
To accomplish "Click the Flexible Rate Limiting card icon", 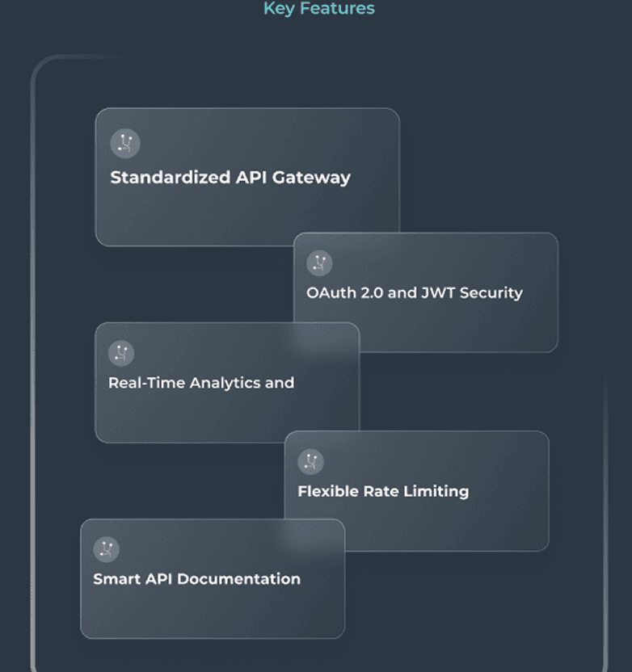I will tap(310, 461).
